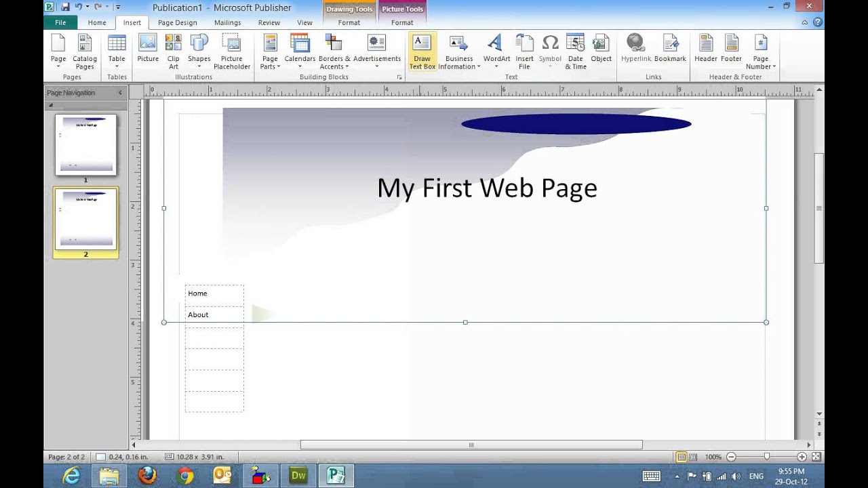
Task: Click Insert File button
Action: [524, 52]
